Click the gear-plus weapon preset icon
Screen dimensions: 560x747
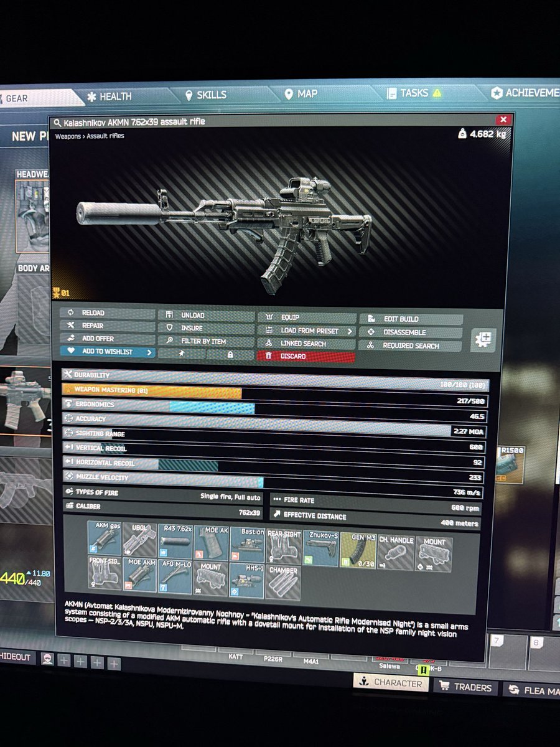[483, 340]
